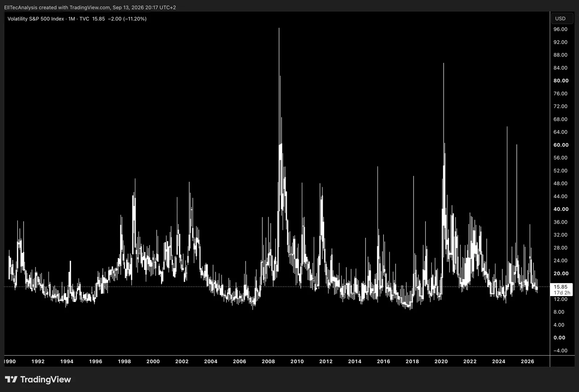Click the 92.00 price axis label

click(560, 42)
